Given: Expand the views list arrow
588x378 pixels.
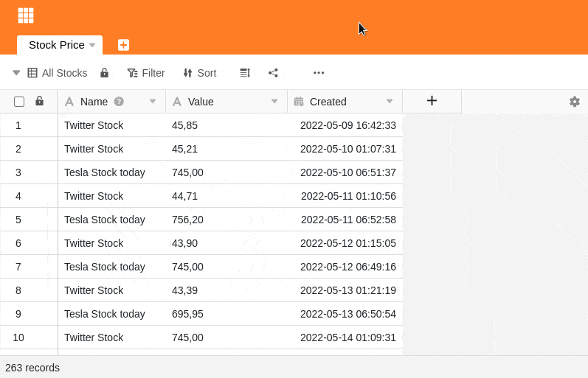Looking at the screenshot, I should point(16,73).
